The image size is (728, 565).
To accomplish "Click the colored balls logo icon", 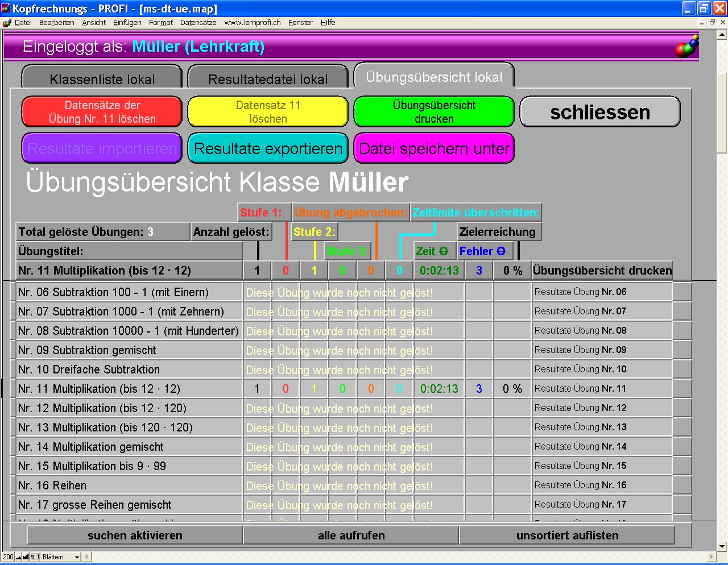I will 686,47.
